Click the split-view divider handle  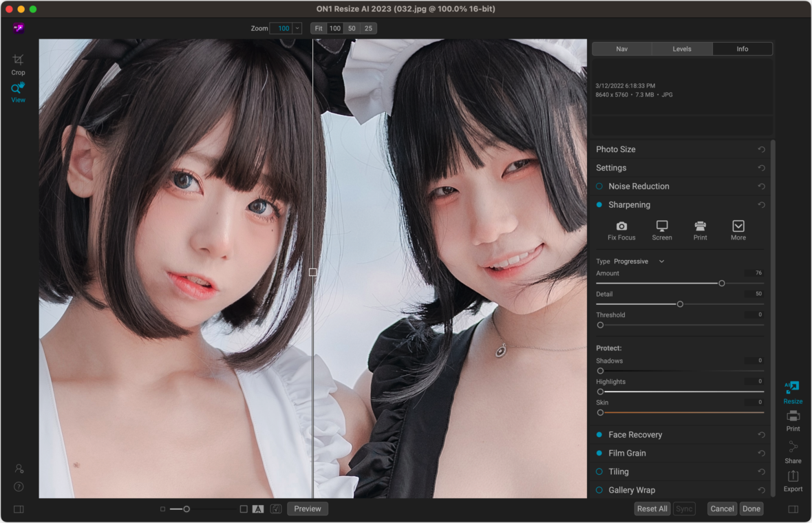click(x=313, y=273)
